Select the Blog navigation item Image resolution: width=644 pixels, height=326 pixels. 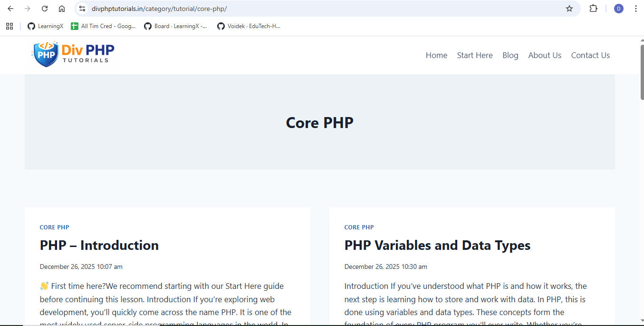[x=510, y=55]
